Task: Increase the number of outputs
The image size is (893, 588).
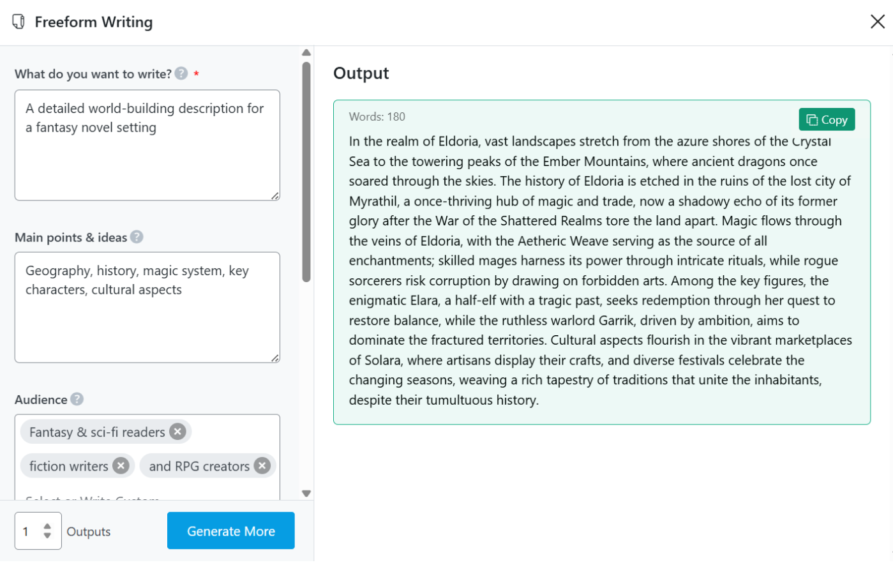Action: [x=47, y=526]
